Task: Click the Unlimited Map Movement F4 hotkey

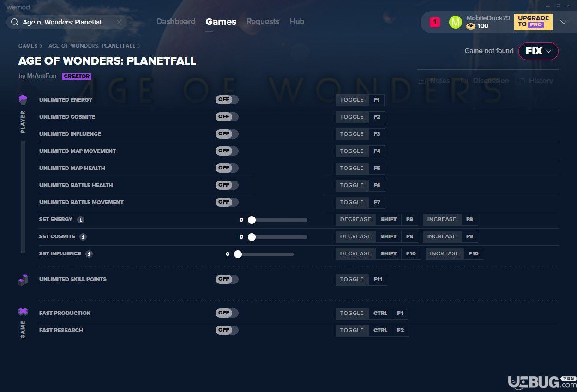Action: [x=377, y=151]
